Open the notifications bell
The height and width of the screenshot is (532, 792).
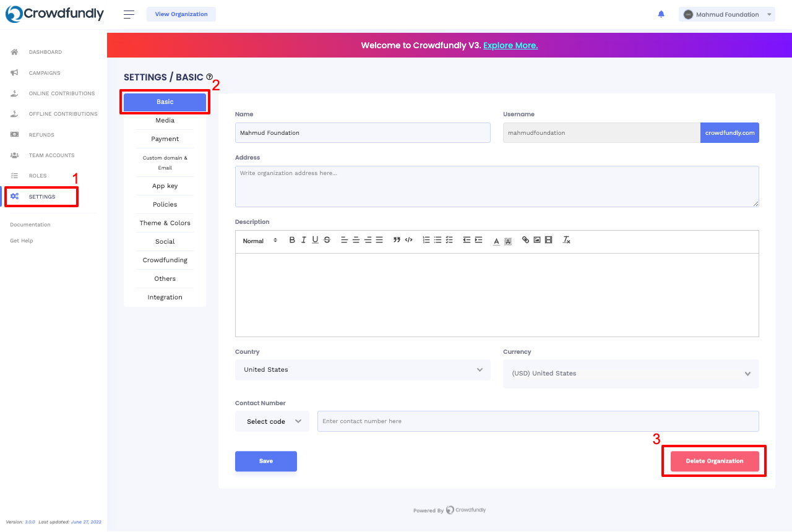click(x=661, y=14)
